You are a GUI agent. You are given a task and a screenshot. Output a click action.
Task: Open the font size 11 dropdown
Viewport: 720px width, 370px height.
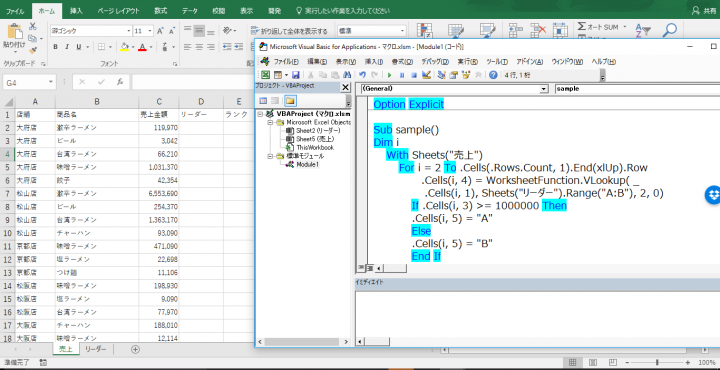click(150, 31)
